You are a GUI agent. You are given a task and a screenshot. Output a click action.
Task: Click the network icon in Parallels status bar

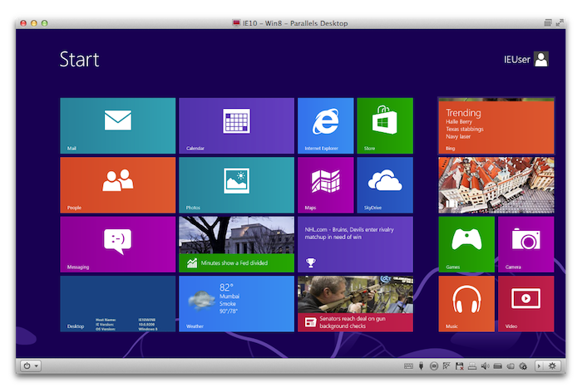click(x=446, y=366)
